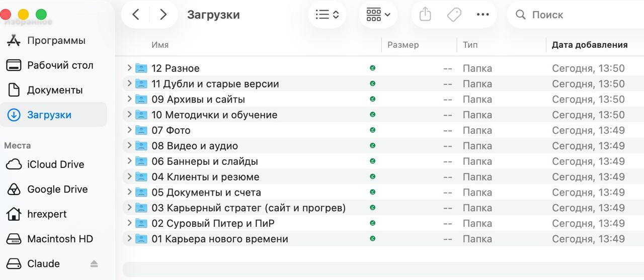Expand the 11 Дубли и старые версии folder

[x=129, y=83]
